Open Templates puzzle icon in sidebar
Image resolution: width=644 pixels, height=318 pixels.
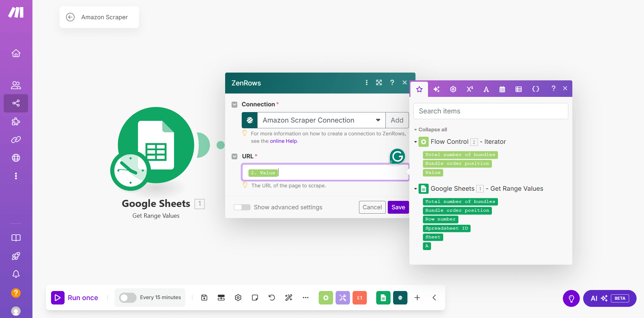coord(16,122)
